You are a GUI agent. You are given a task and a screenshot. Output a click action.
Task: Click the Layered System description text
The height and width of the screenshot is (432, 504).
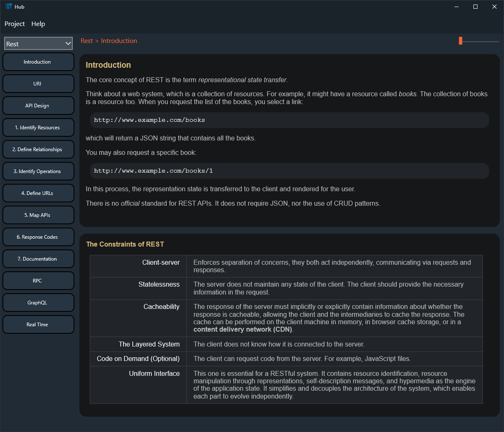click(279, 344)
